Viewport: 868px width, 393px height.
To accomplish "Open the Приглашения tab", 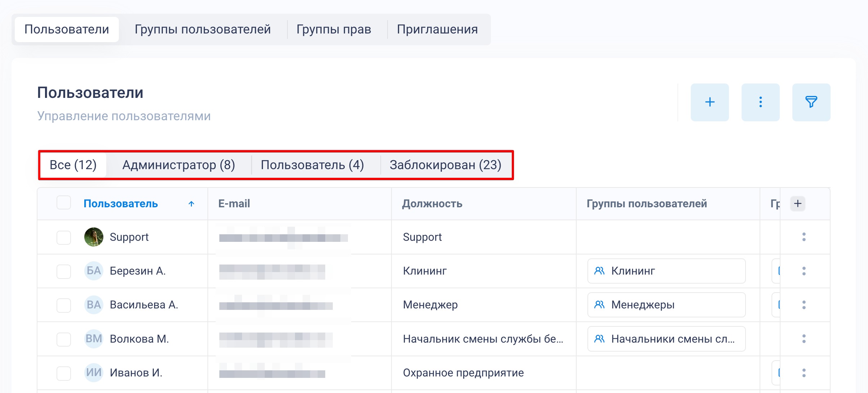I will (437, 29).
